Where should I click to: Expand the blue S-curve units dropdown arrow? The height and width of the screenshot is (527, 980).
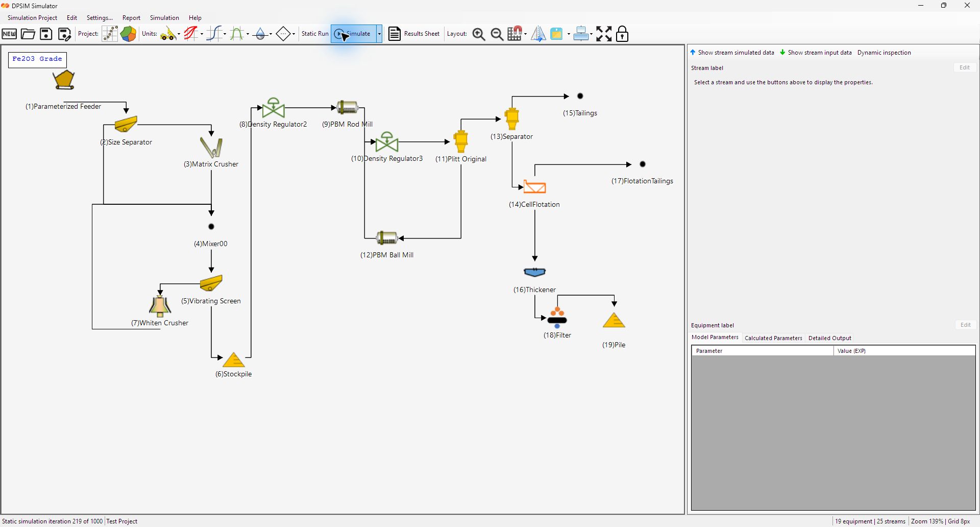225,34
